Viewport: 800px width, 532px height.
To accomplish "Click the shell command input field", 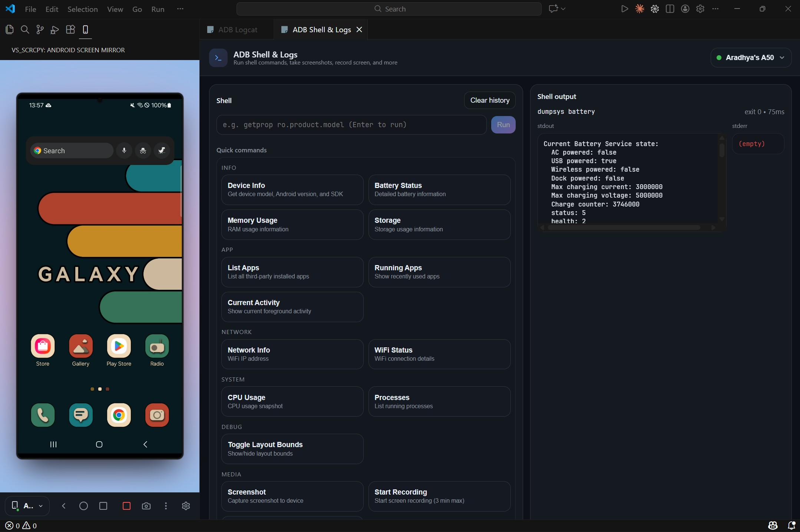I will 351,125.
